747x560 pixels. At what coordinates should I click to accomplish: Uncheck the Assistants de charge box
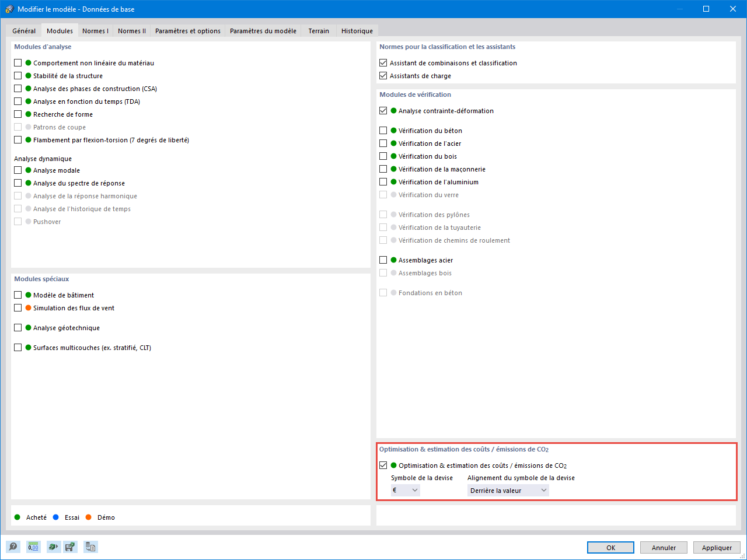(x=383, y=75)
